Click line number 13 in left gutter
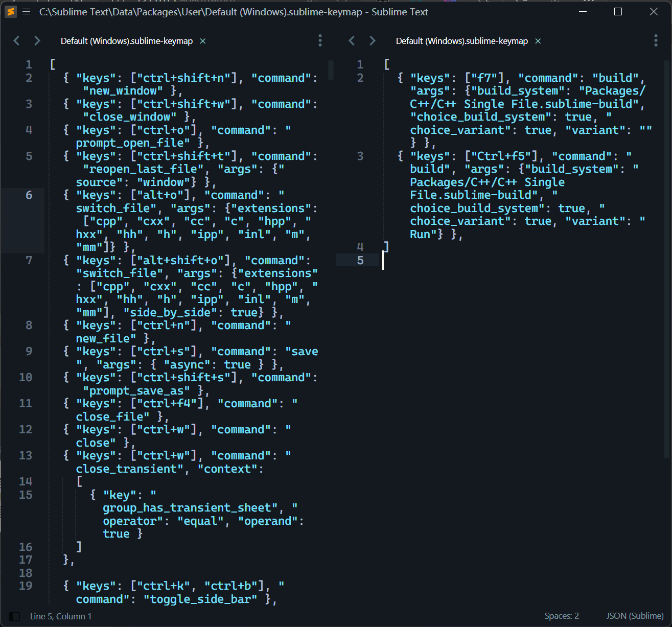672x627 pixels. 26,455
